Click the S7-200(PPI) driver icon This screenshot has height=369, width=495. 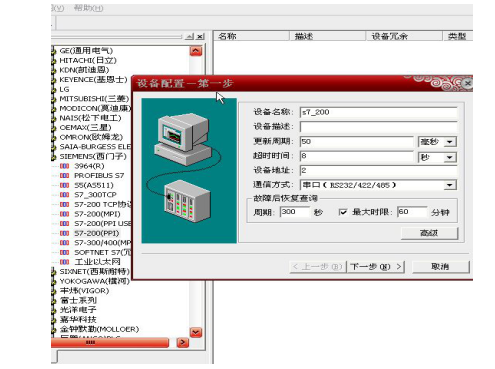(64, 233)
